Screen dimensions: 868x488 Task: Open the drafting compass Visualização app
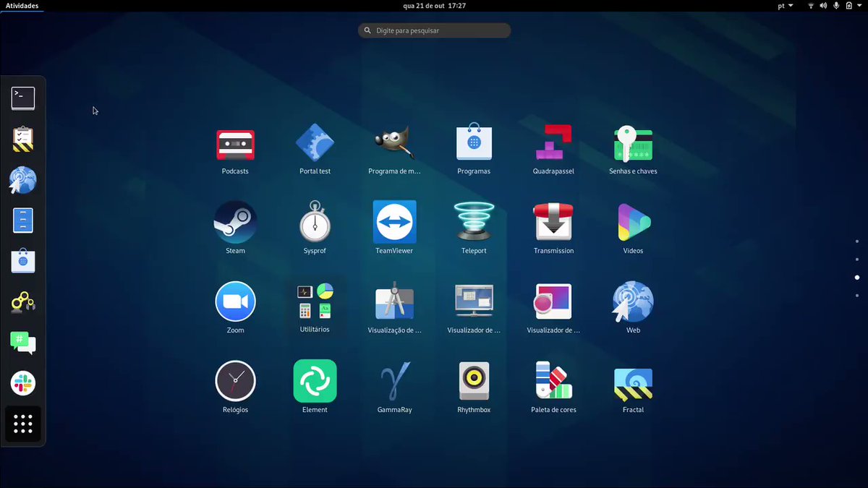click(x=394, y=309)
